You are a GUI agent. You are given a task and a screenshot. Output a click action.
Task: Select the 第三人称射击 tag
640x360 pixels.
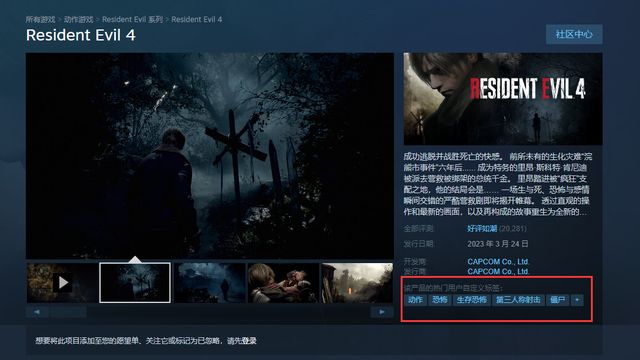pyautogui.click(x=518, y=300)
